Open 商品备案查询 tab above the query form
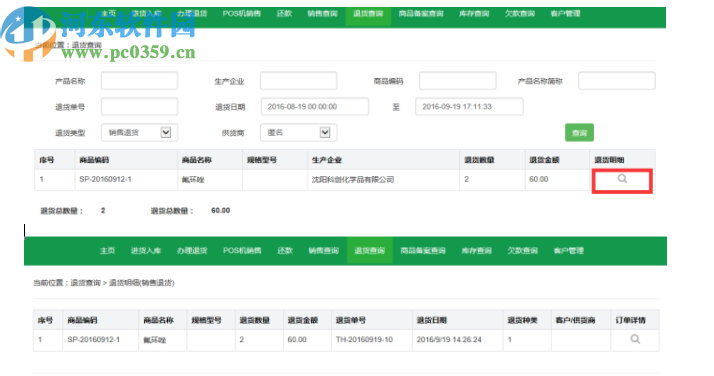This screenshot has height=376, width=714. coord(421,13)
